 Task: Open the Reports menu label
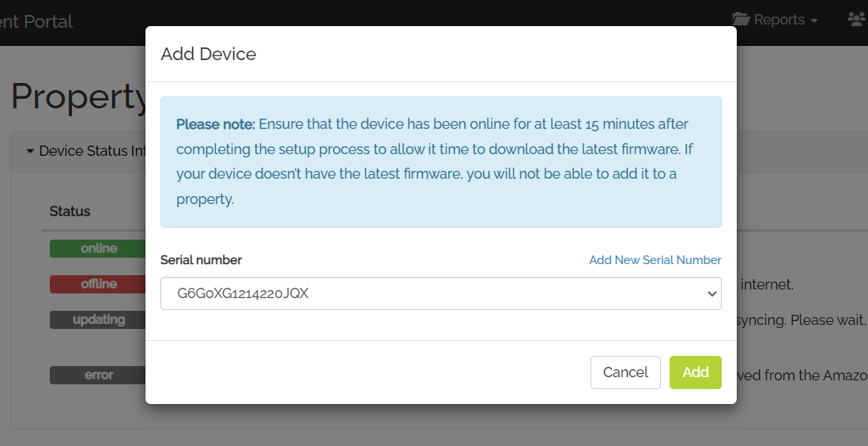tap(779, 20)
